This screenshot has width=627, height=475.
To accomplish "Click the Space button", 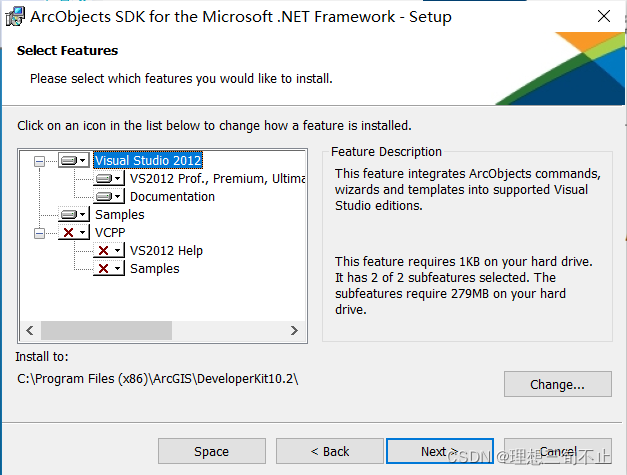I will 212,451.
